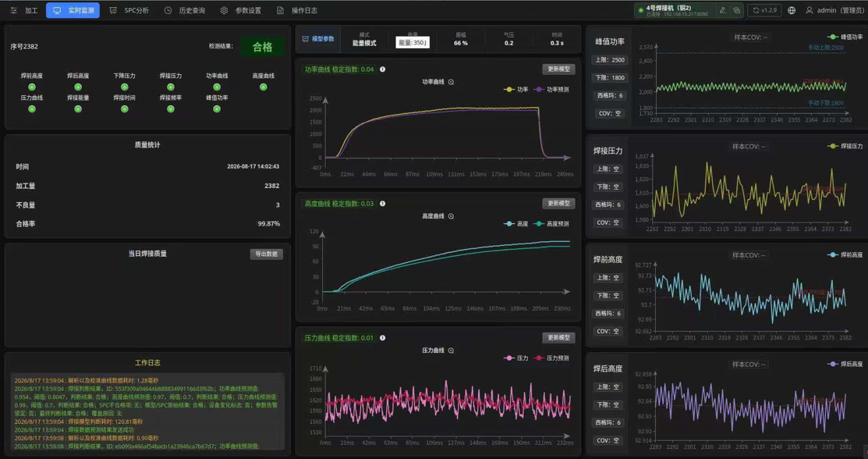
Task: Hide the 高度预测 legend series
Action: coord(551,224)
